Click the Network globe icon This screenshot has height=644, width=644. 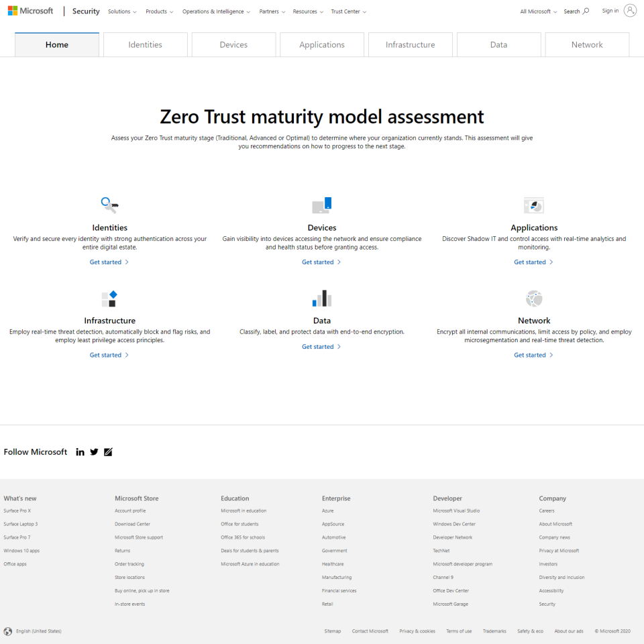[534, 299]
